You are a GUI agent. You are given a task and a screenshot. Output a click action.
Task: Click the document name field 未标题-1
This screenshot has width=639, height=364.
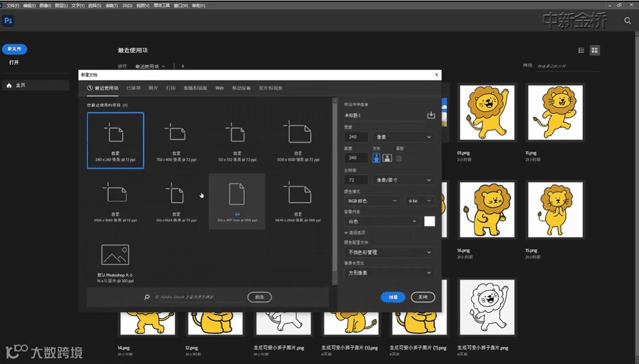(384, 116)
